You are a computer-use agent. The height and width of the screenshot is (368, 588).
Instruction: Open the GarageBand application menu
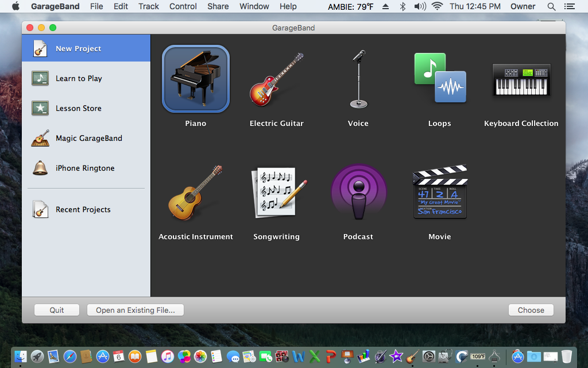click(x=55, y=6)
